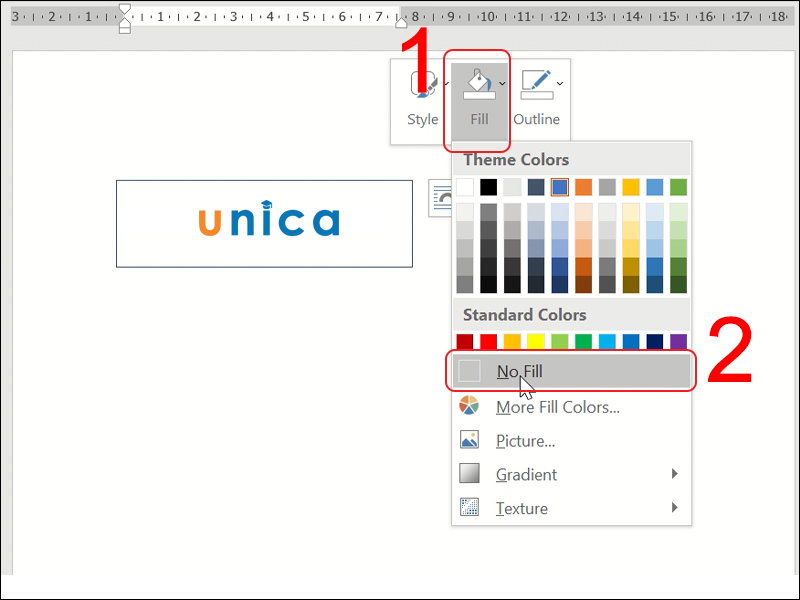
Task: Select purple standard color
Action: [x=678, y=341]
